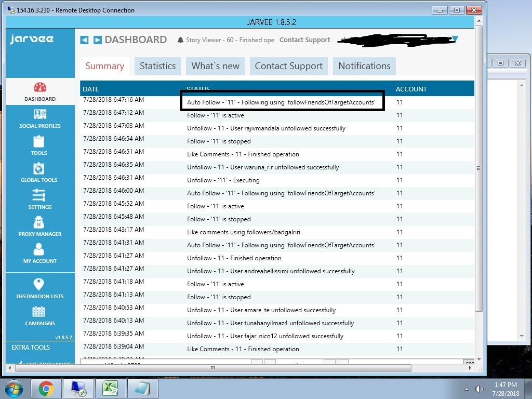Expand the account dropdown arrow at top right
This screenshot has width=532, height=399.
point(455,39)
